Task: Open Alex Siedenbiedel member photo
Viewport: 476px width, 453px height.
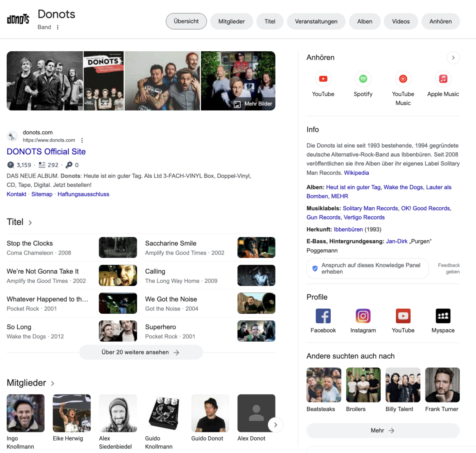Action: coord(118,413)
